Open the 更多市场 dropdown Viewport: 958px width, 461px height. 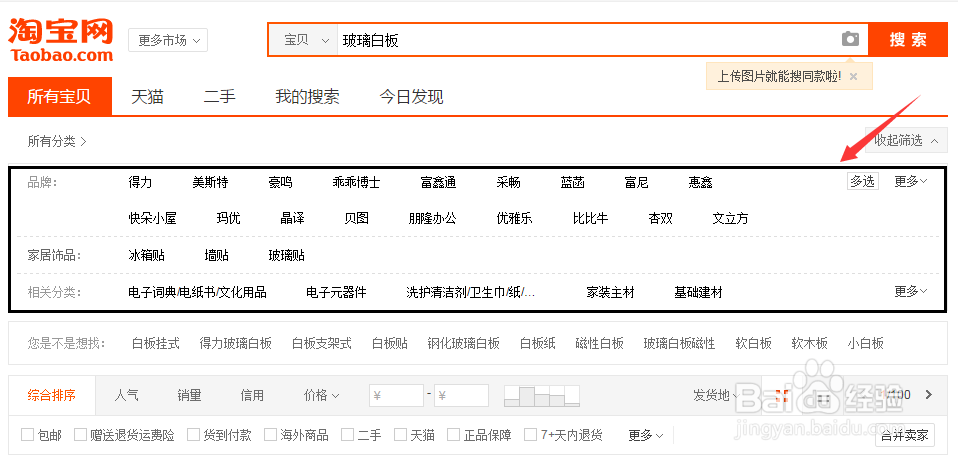click(x=168, y=40)
